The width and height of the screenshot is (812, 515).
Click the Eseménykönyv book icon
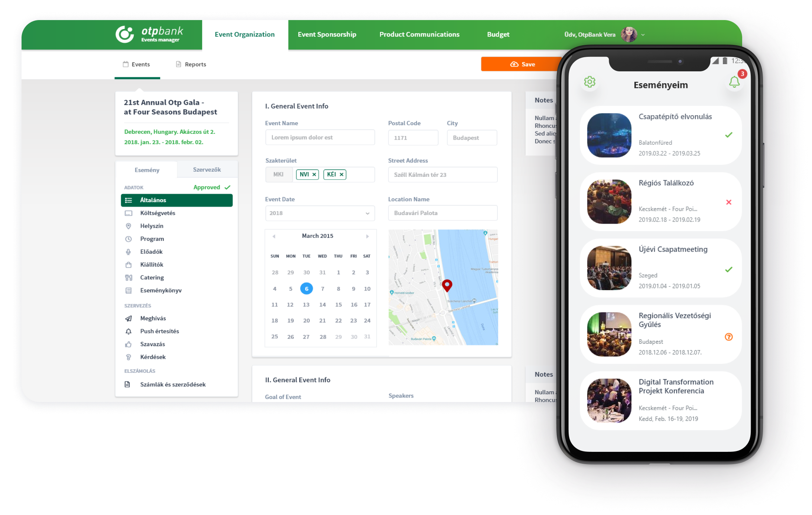click(129, 291)
